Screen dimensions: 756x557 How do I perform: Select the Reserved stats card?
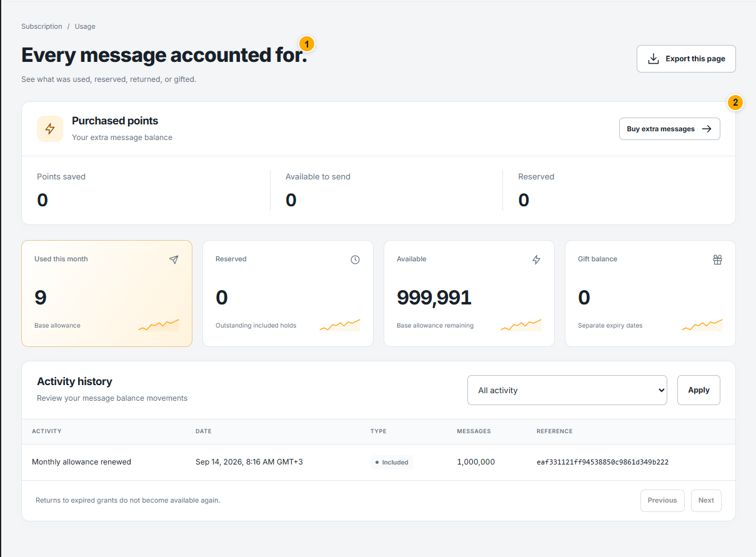(288, 293)
